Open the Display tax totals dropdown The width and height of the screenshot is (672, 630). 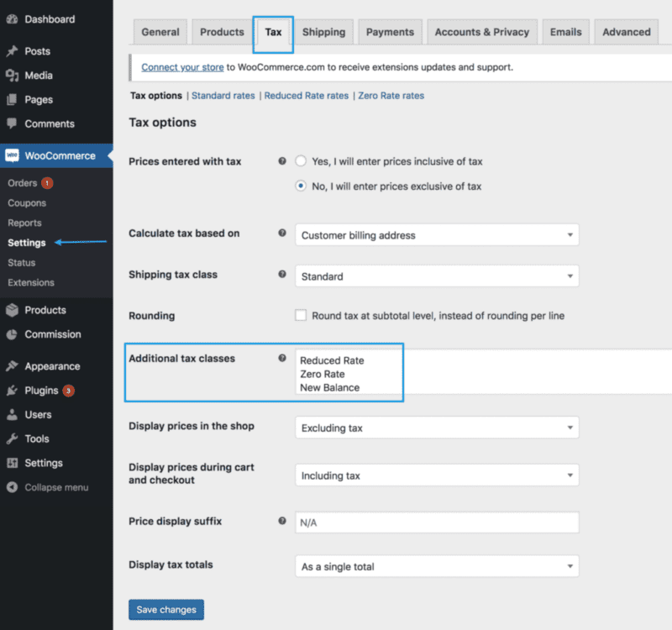(x=437, y=566)
